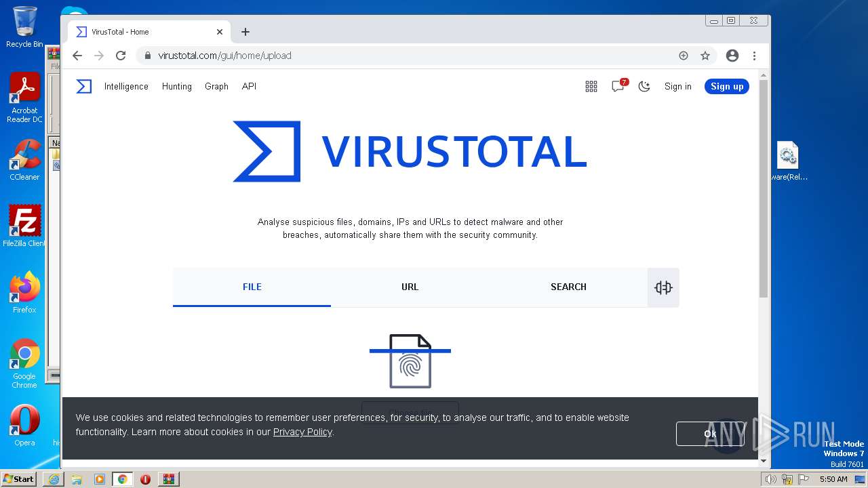
Task: Open Internet Explorer from taskbar
Action: coord(54,479)
